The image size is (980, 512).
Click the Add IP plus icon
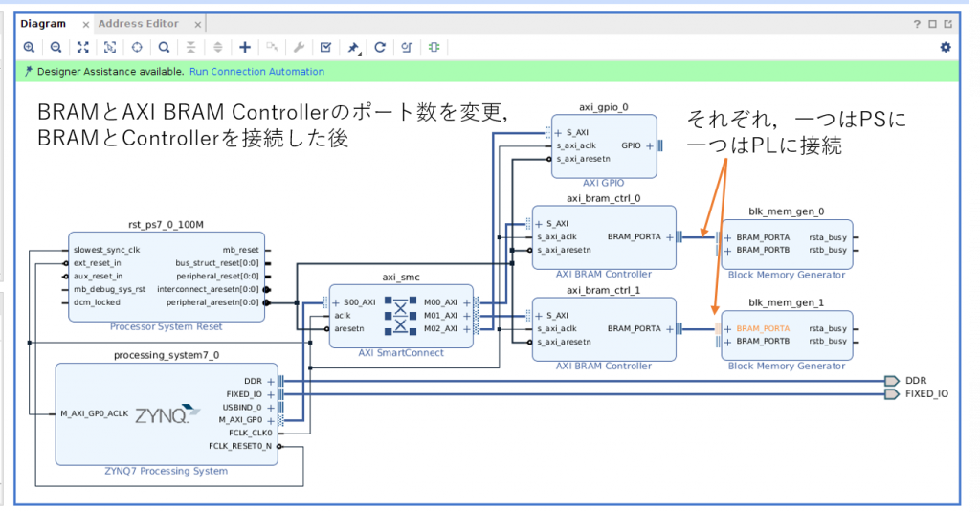pyautogui.click(x=245, y=47)
